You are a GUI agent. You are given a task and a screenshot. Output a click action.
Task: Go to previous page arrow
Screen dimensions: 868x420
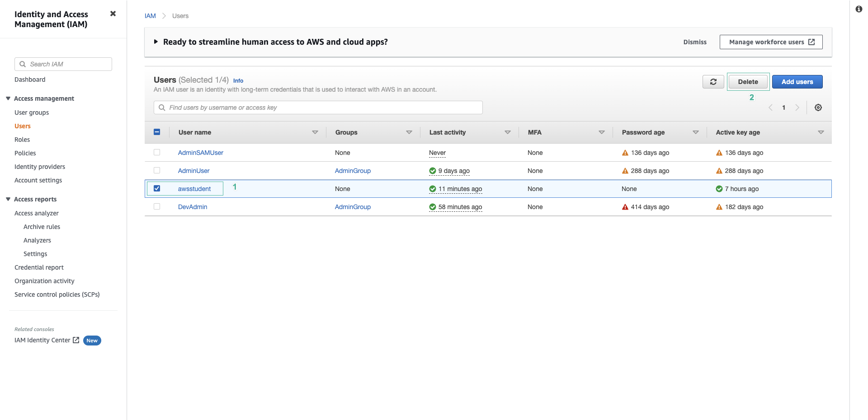tap(771, 107)
